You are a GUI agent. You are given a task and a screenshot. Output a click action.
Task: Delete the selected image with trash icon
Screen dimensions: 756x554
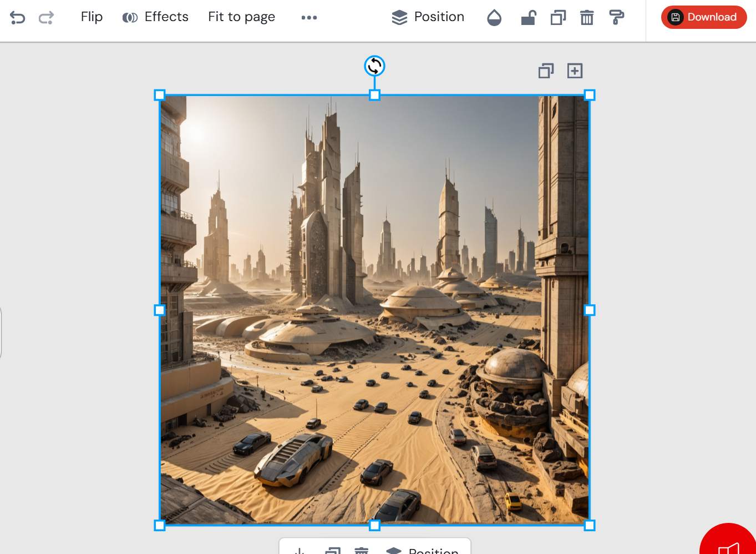click(587, 18)
